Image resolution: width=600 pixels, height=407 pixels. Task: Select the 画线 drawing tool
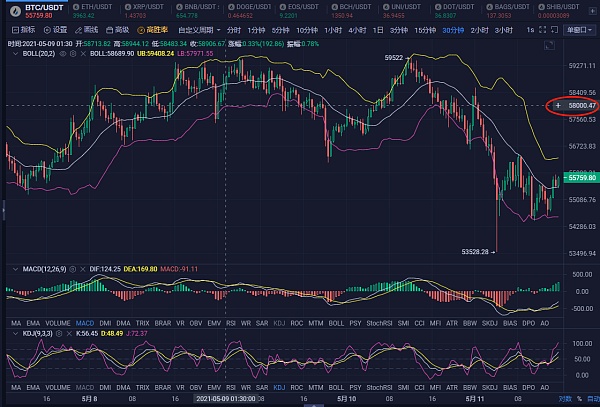(x=86, y=30)
